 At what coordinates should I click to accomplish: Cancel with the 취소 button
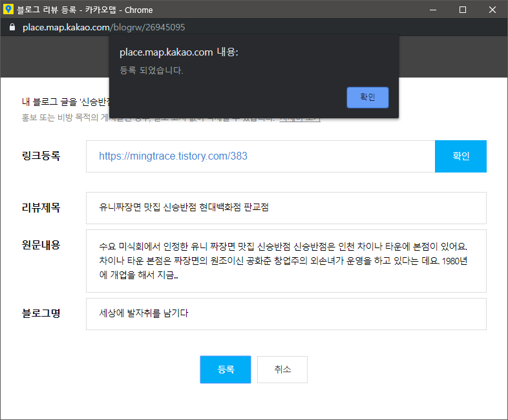282,370
